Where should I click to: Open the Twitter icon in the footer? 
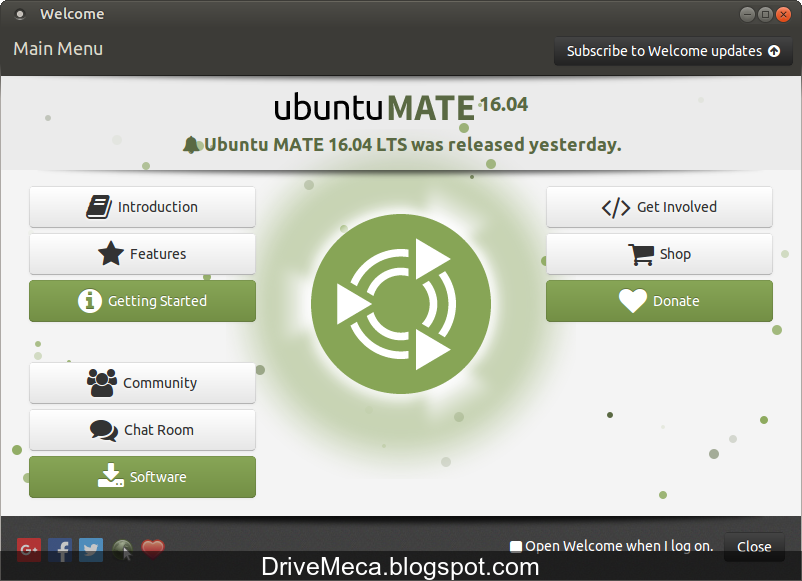[x=91, y=549]
